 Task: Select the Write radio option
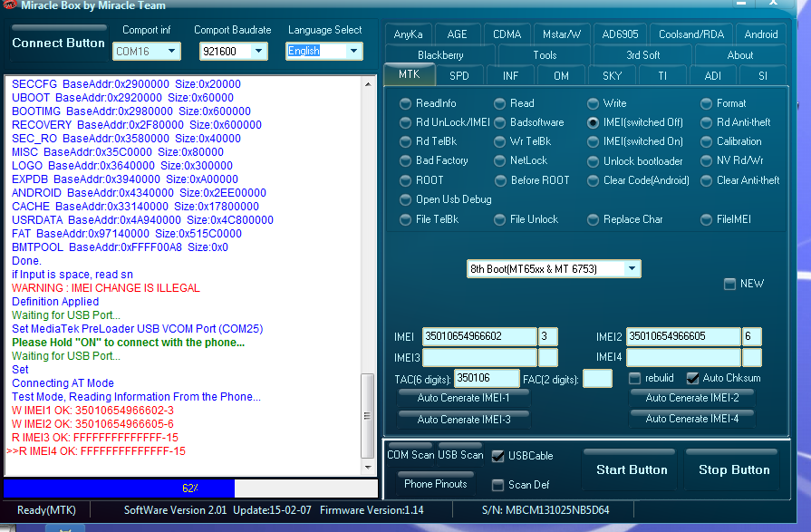pos(594,103)
